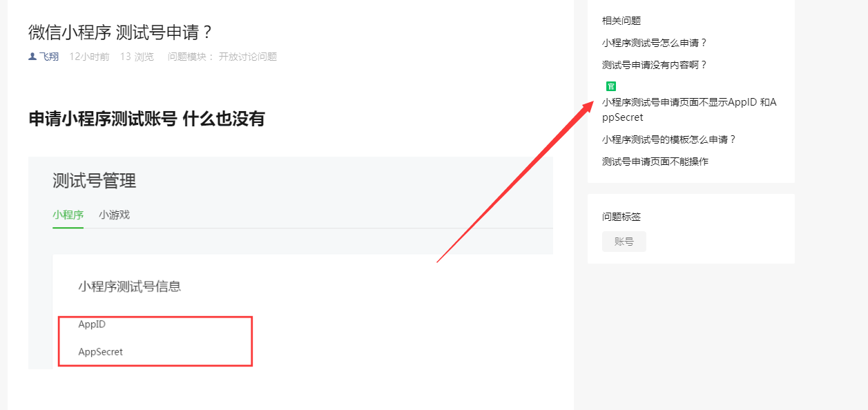Click the 13 浏览 view count

tap(137, 57)
